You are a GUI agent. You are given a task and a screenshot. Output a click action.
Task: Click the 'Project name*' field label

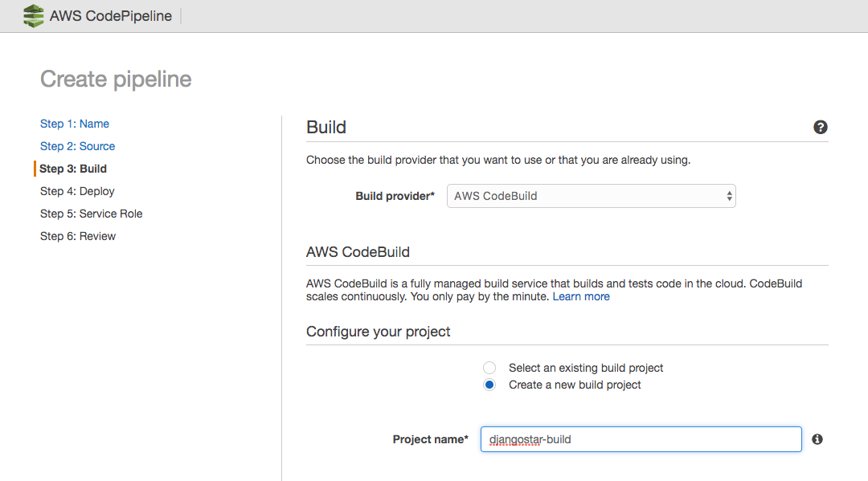[430, 439]
